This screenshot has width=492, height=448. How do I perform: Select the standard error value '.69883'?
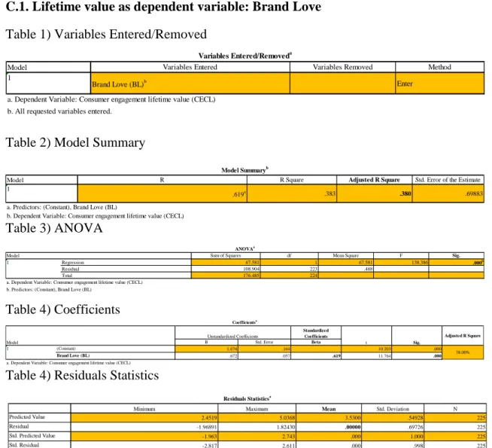tap(474, 194)
